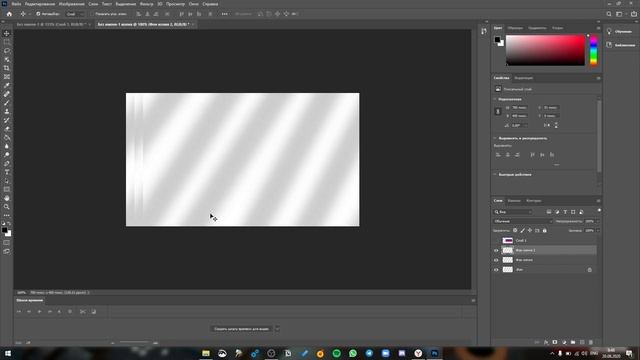
Task: Switch to the Коррекция tab
Action: coord(523,78)
